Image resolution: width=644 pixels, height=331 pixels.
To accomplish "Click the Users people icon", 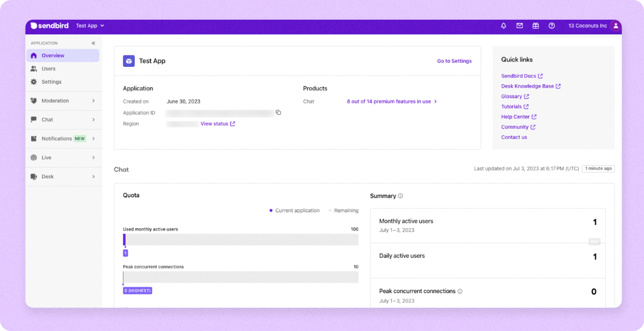I will point(34,68).
